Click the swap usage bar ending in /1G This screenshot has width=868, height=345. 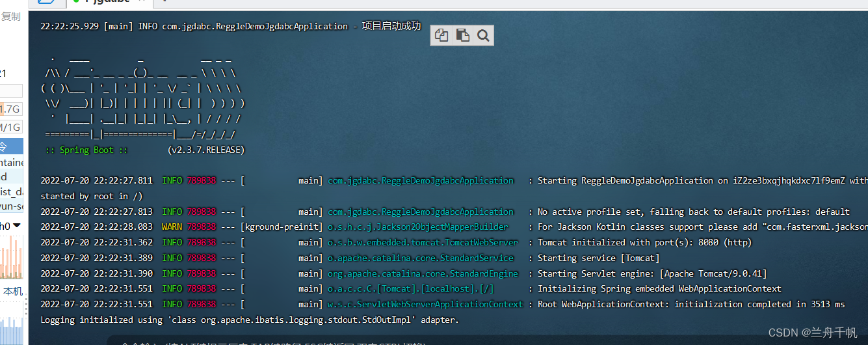click(x=11, y=126)
